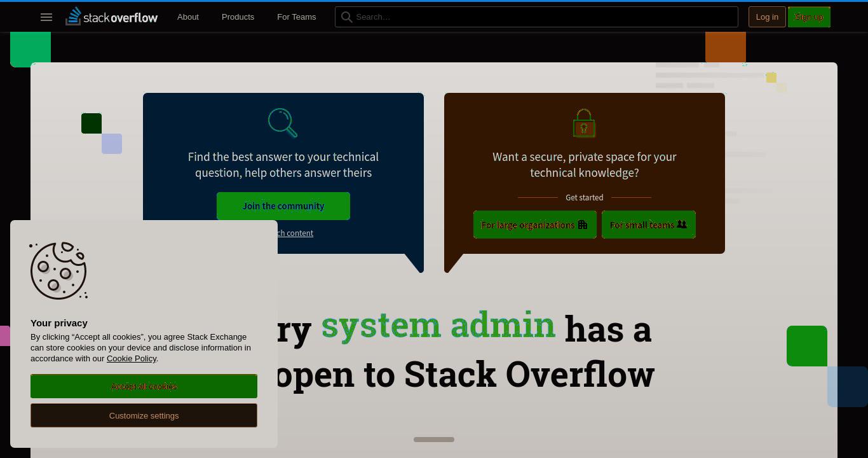Click the people icon in small teams button
Image resolution: width=868 pixels, height=458 pixels.
click(x=682, y=225)
